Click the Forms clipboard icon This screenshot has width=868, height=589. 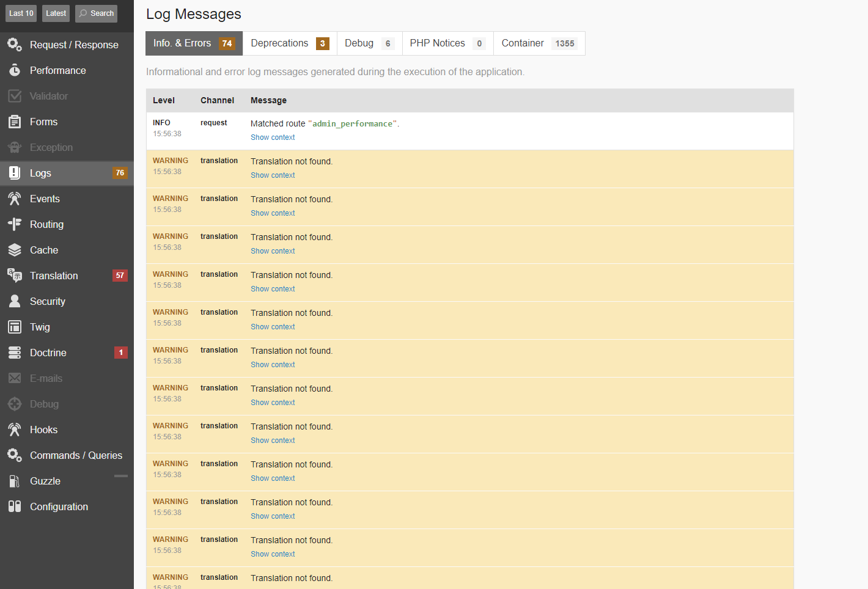[15, 122]
